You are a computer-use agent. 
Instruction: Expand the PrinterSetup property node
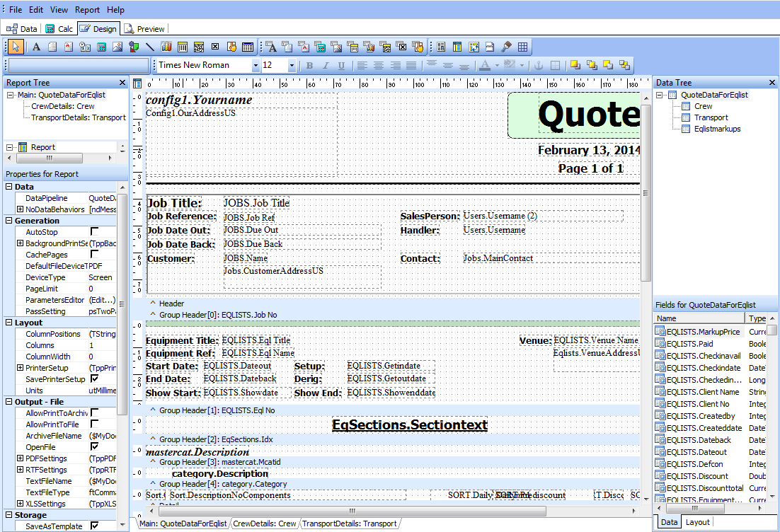20,368
